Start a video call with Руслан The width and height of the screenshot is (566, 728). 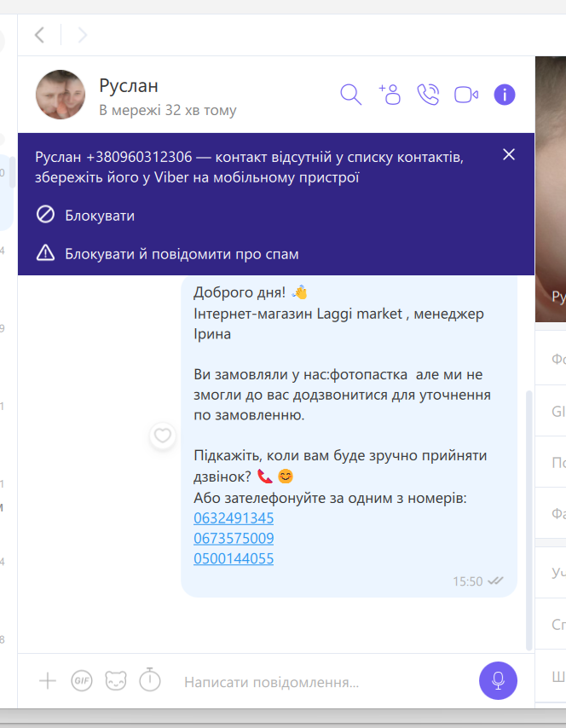pyautogui.click(x=466, y=95)
